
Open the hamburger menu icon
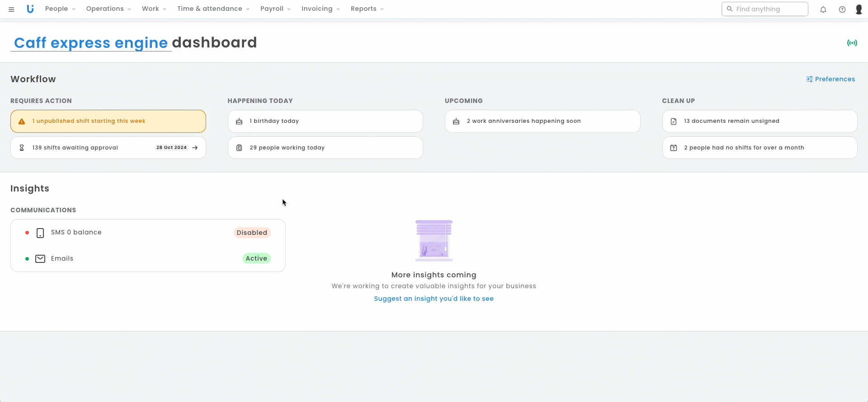click(11, 9)
